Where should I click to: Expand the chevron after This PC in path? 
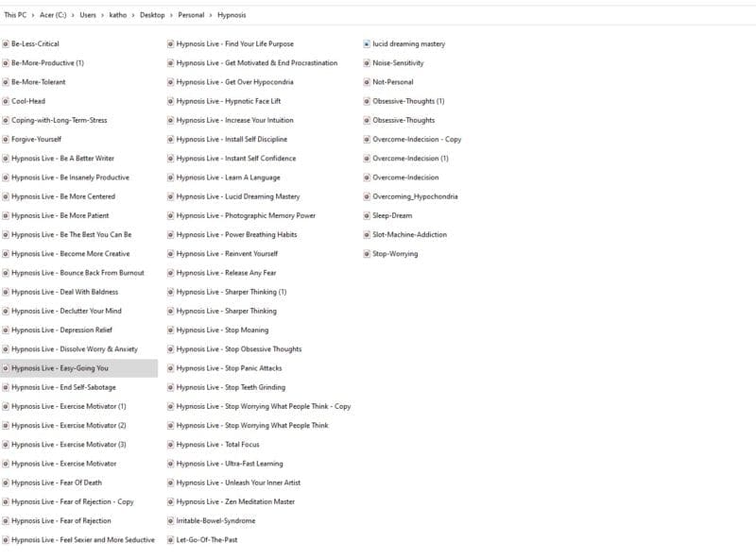click(33, 15)
